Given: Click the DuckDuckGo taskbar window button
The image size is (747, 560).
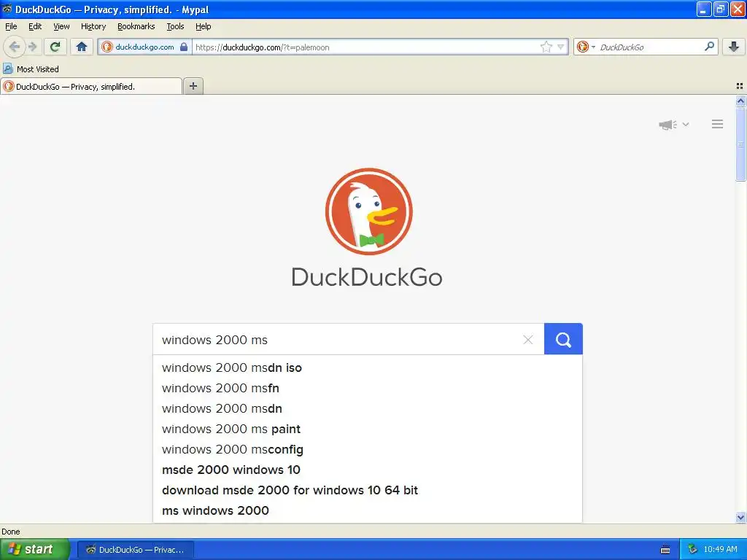Looking at the screenshot, I should point(136,550).
